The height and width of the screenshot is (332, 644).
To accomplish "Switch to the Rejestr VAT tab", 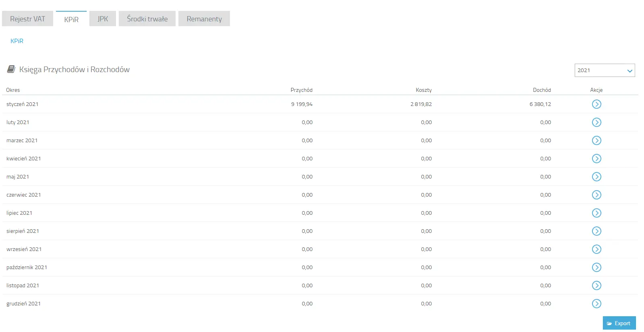I will 27,19.
